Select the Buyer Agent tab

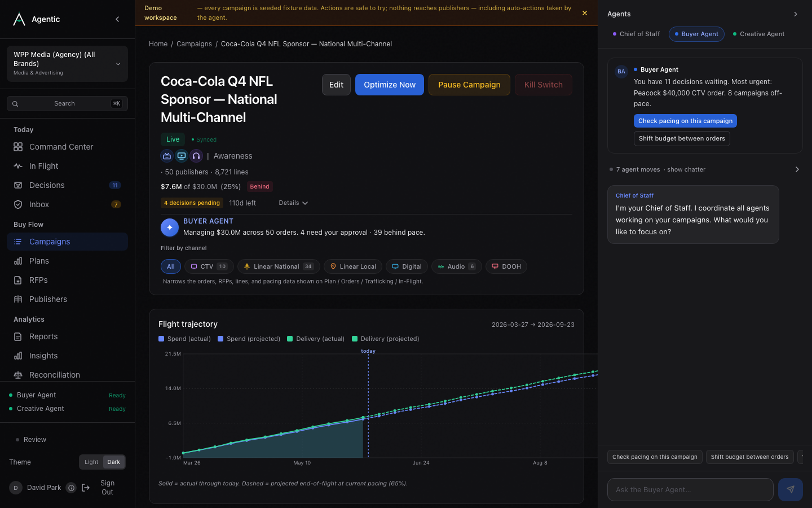[x=696, y=34]
